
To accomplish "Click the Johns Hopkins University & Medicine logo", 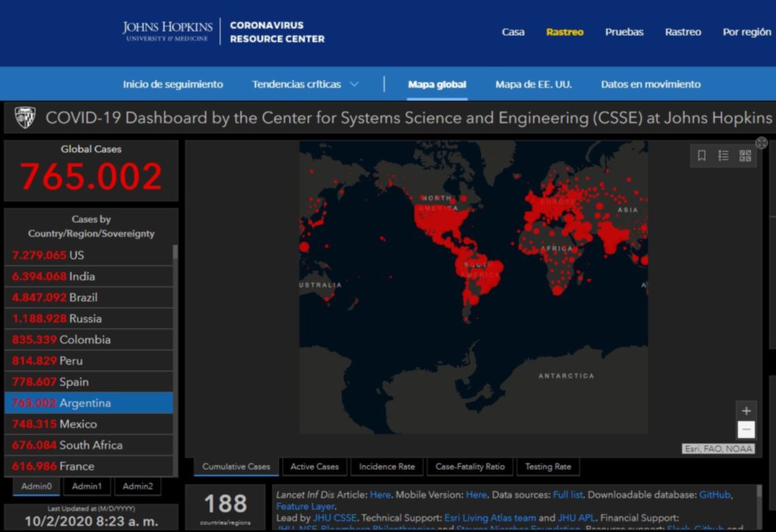I will click(x=167, y=31).
